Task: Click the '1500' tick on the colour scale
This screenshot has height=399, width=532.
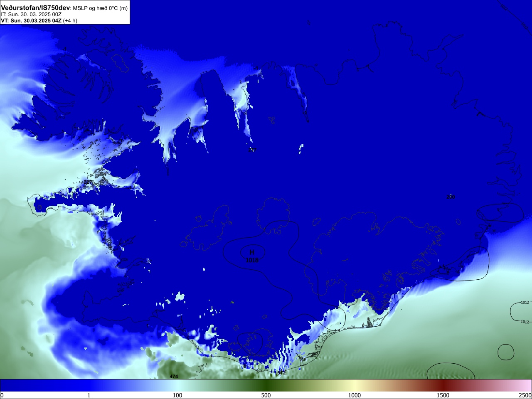Action: point(443,395)
